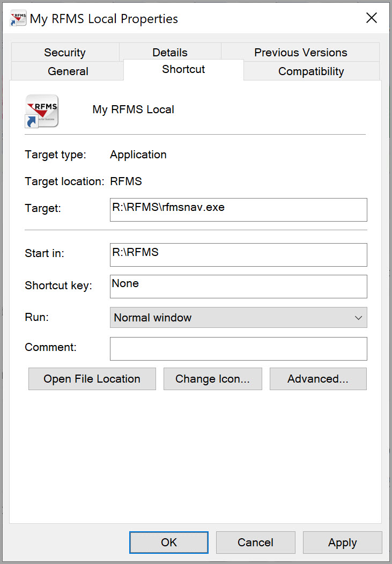392x564 pixels.
Task: Click the Run label
Action: tap(36, 317)
